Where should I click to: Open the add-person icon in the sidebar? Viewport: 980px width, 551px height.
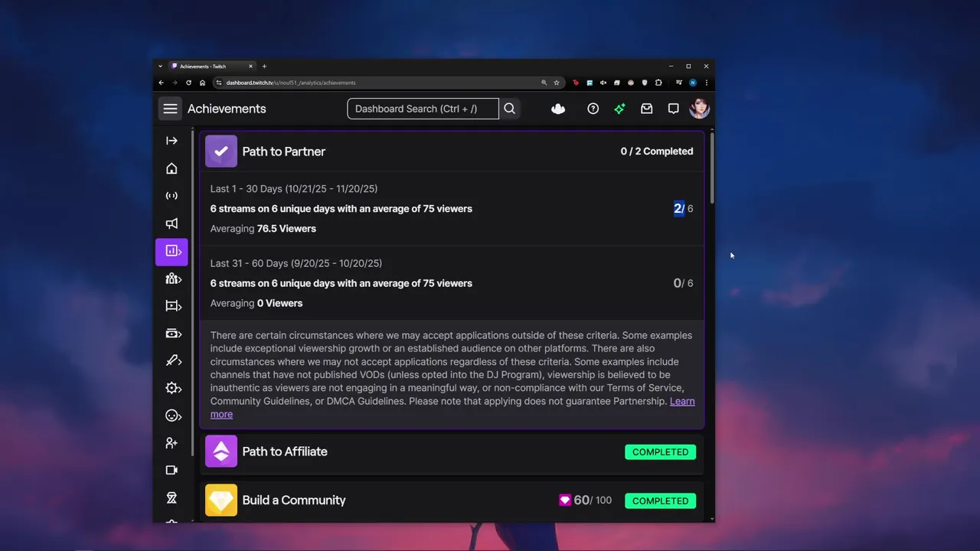[x=171, y=443]
